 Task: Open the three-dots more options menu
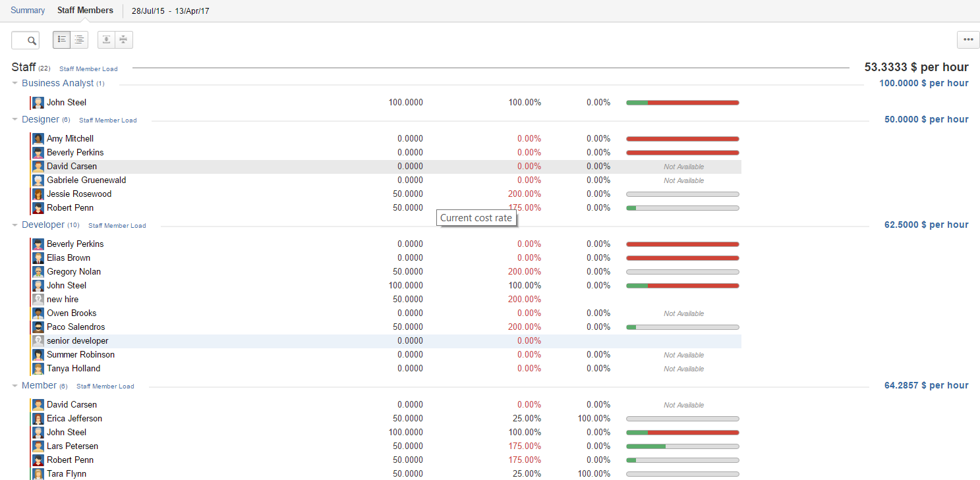[967, 40]
